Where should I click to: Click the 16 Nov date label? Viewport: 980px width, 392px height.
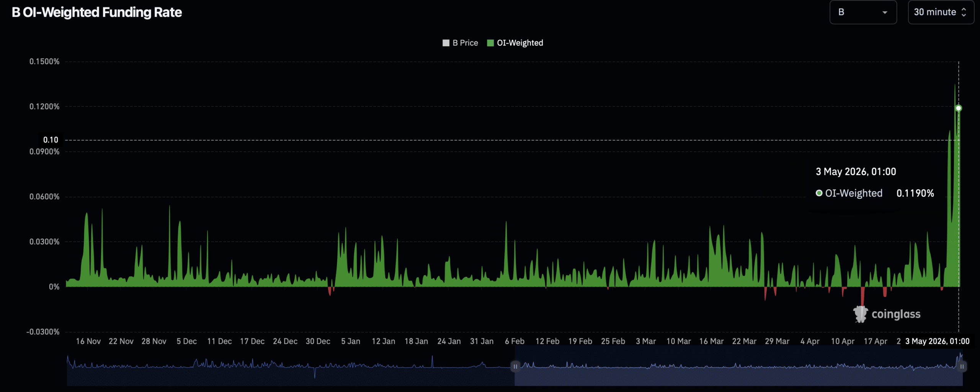click(88, 341)
